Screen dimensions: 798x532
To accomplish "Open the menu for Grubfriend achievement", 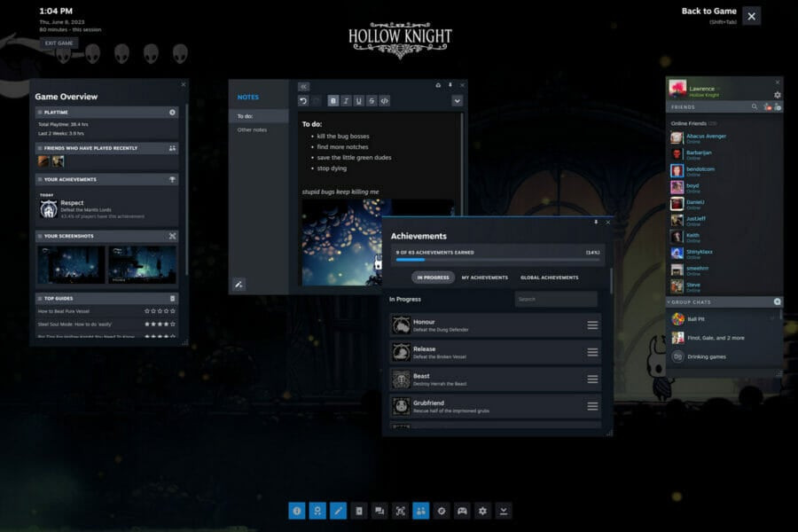I will [x=592, y=406].
